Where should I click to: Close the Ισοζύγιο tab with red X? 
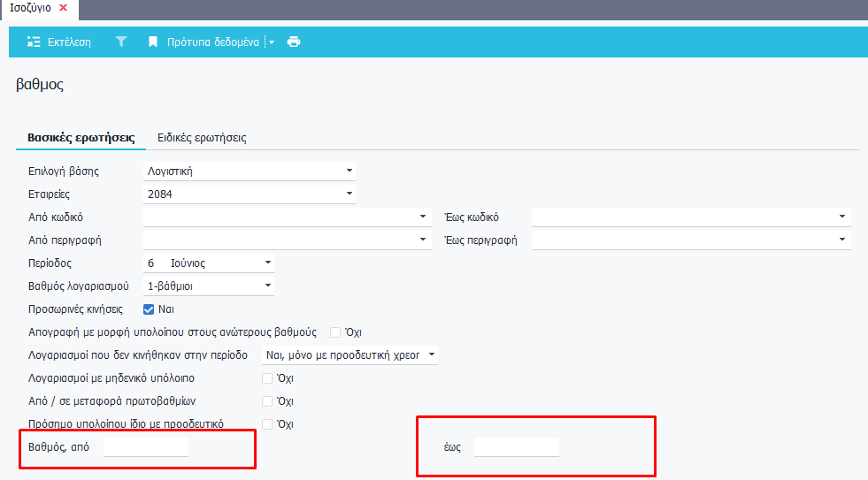(63, 7)
